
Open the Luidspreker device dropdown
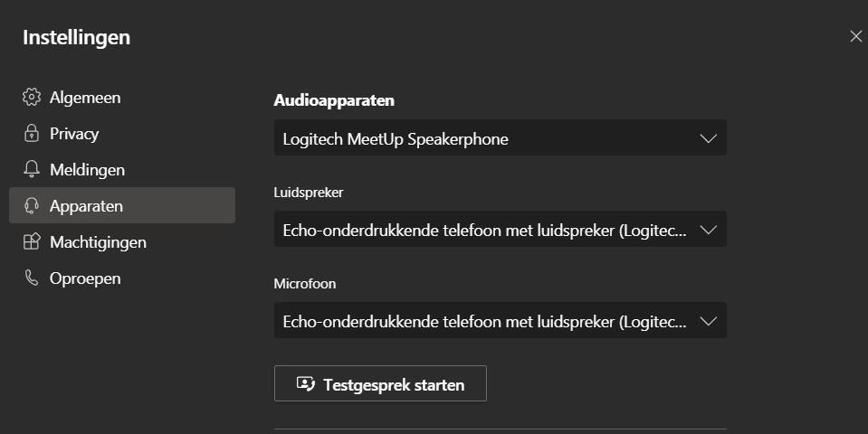[489, 230]
